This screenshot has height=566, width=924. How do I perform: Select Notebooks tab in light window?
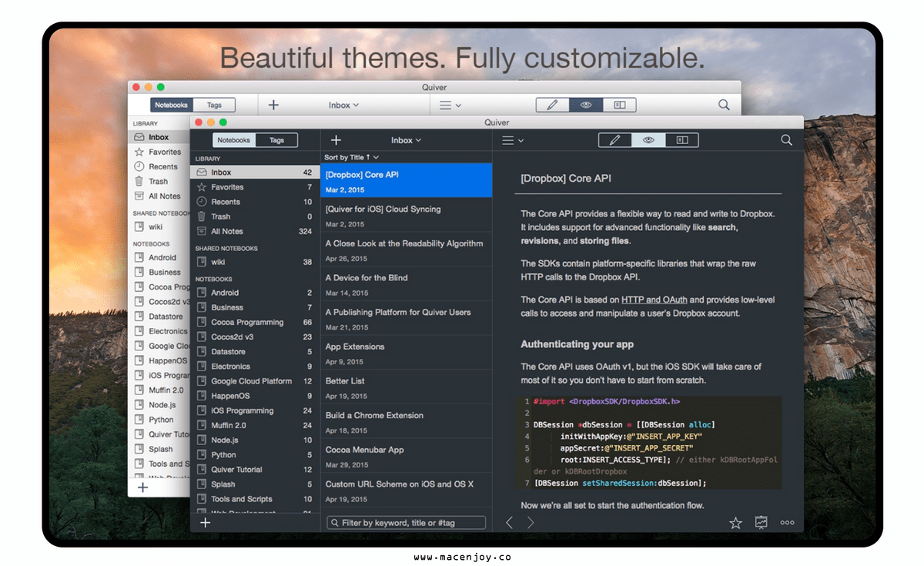(x=171, y=105)
